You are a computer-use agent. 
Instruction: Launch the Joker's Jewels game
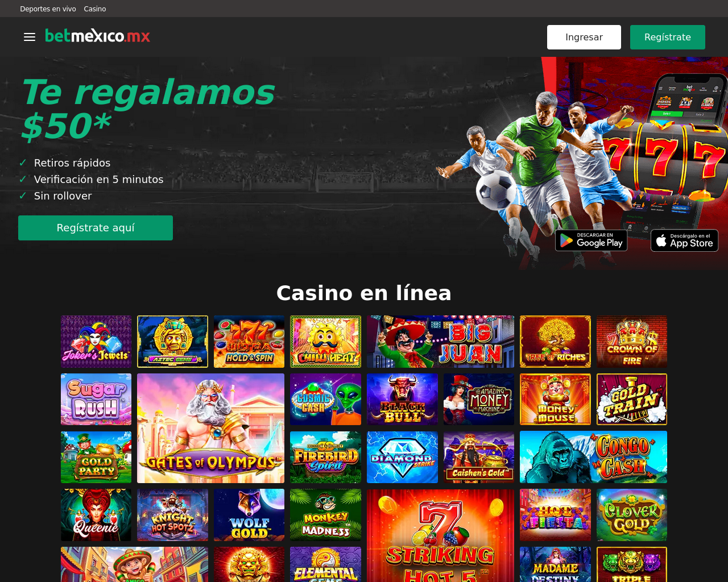[x=96, y=342]
